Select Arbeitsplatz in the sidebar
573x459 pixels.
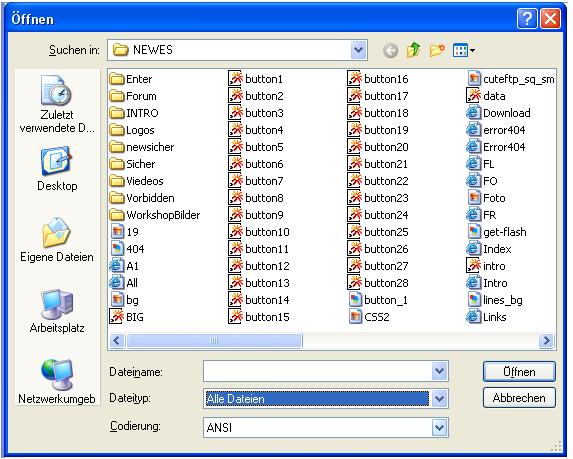(x=57, y=311)
